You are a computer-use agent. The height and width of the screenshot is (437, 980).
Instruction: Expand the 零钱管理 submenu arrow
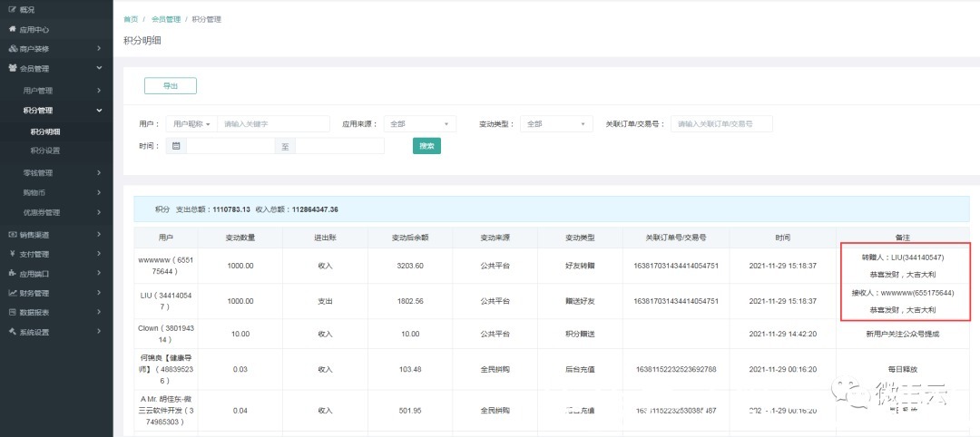coord(99,173)
